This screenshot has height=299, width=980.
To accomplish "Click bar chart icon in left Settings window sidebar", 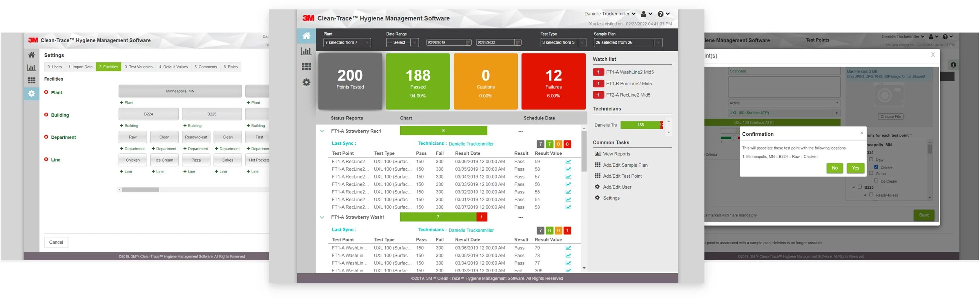I will point(31,67).
